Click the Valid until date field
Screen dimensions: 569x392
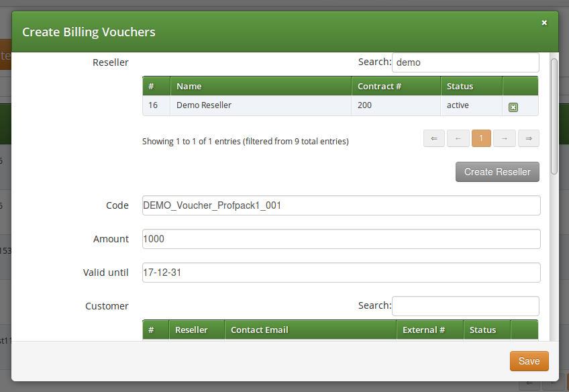(341, 272)
